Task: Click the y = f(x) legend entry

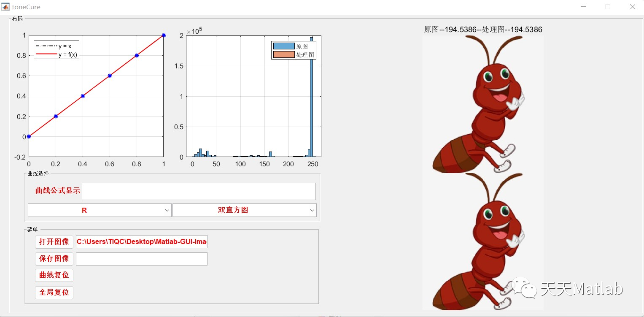Action: click(57, 54)
